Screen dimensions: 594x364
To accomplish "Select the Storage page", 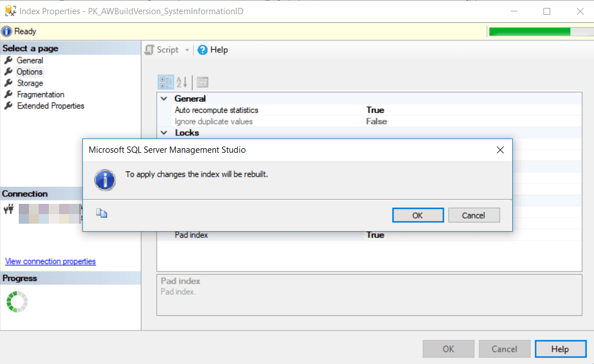I will pos(30,83).
